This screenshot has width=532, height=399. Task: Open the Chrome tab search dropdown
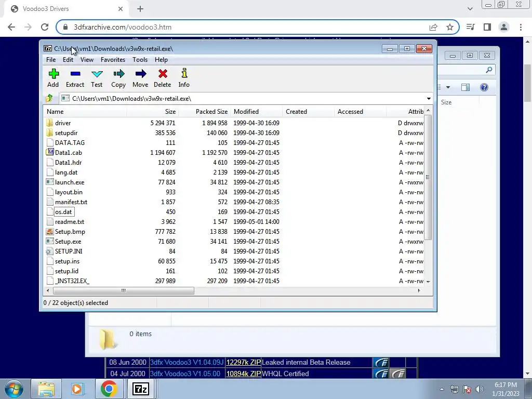(x=470, y=9)
